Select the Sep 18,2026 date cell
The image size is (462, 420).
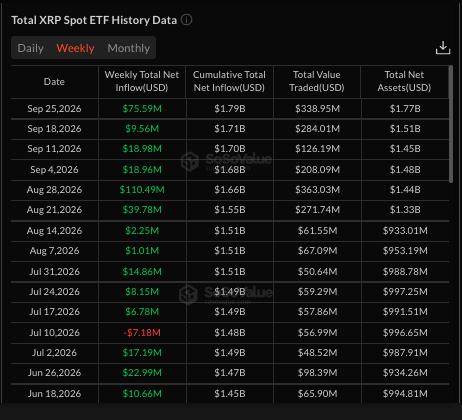point(54,129)
